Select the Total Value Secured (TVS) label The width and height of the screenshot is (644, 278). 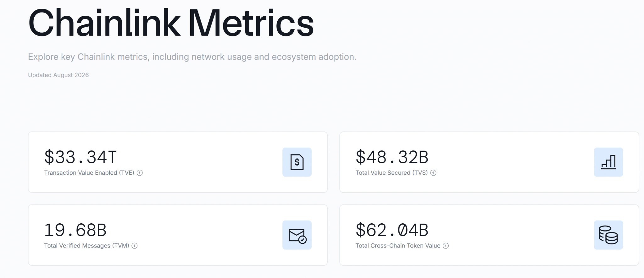click(x=391, y=173)
